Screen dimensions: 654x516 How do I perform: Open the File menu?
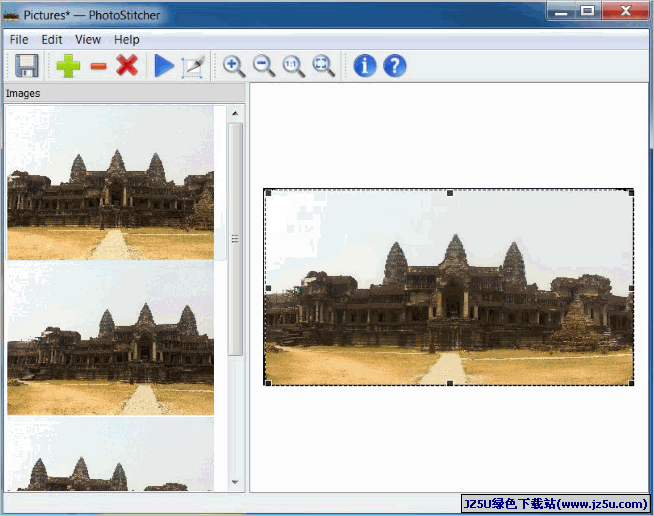(19, 40)
